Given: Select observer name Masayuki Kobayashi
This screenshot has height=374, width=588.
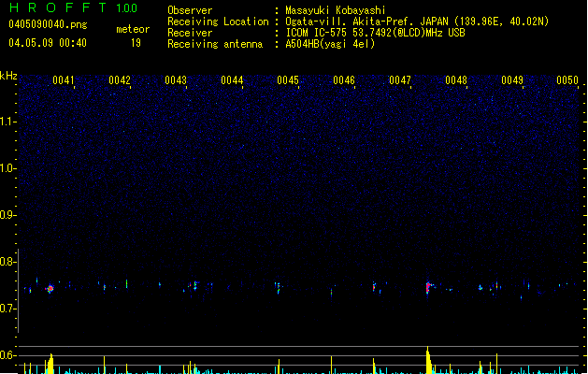Looking at the screenshot, I should [336, 10].
